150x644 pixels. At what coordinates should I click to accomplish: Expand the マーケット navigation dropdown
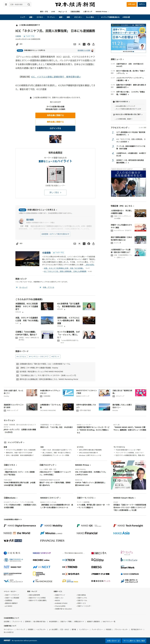(52, 17)
